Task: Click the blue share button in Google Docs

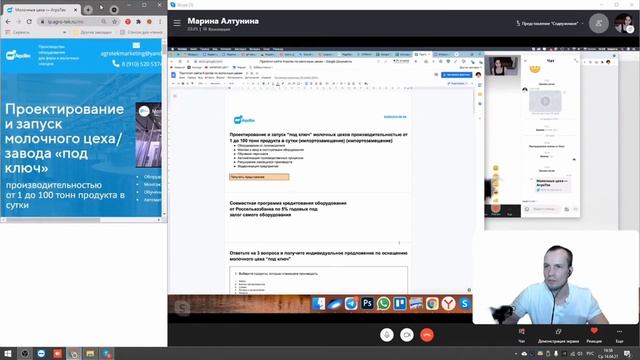Action: point(457,75)
